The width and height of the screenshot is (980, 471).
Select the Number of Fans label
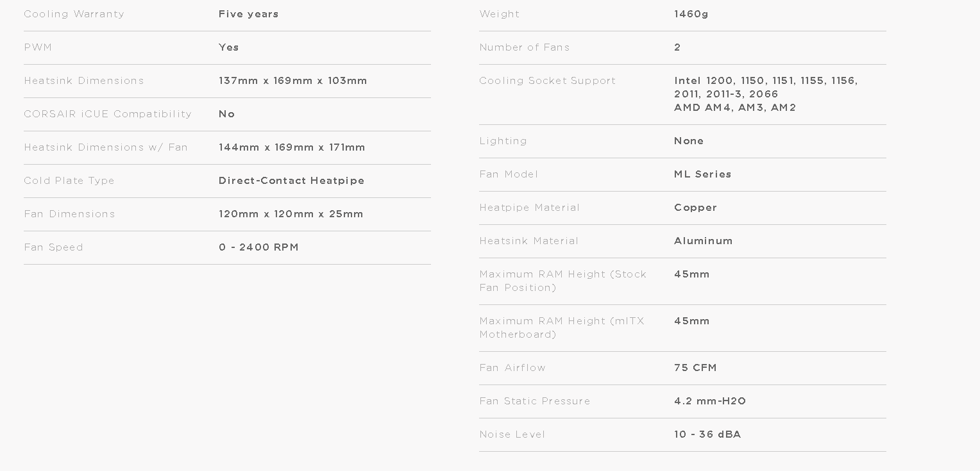(524, 47)
